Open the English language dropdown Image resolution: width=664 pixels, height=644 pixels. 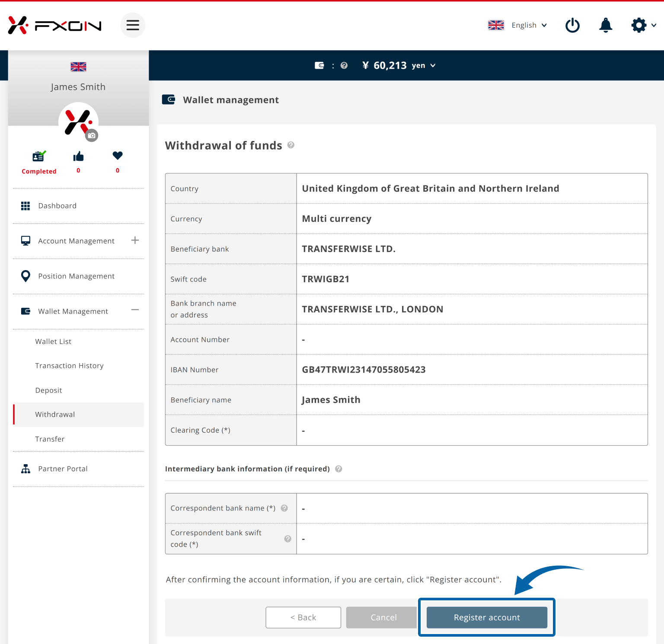tap(529, 25)
